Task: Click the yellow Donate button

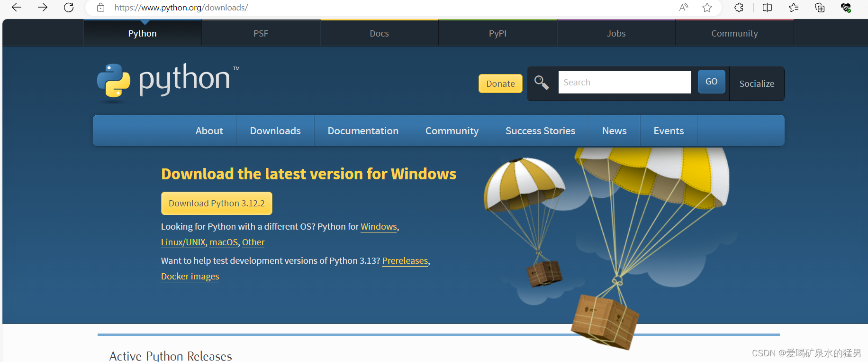Action: coord(500,84)
